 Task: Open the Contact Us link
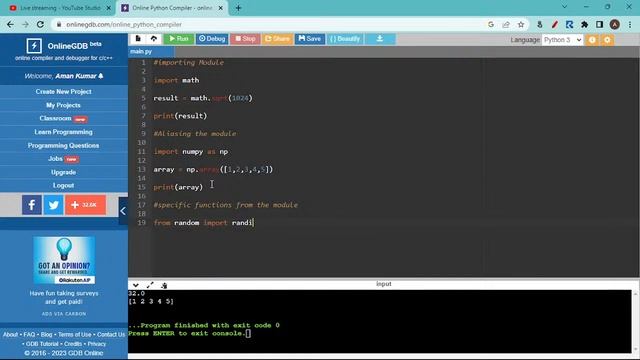[111, 335]
